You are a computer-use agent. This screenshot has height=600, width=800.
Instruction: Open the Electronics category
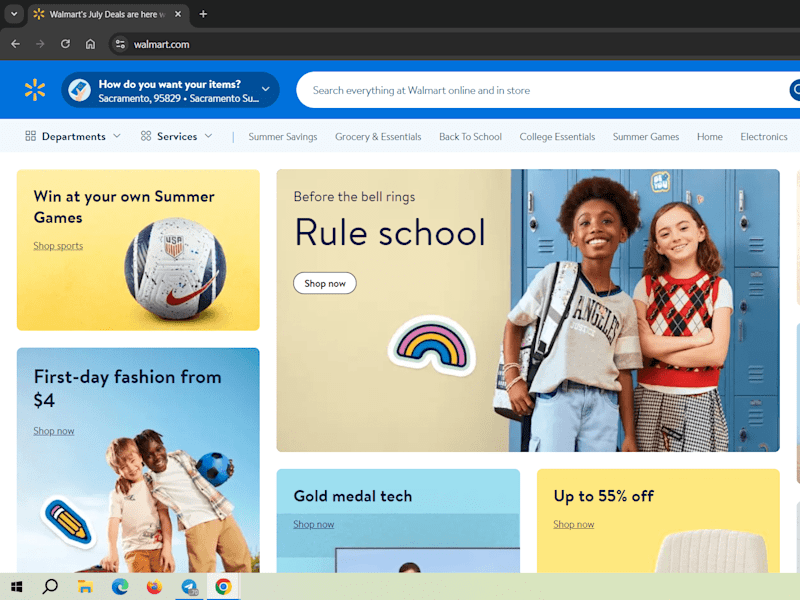coord(764,137)
